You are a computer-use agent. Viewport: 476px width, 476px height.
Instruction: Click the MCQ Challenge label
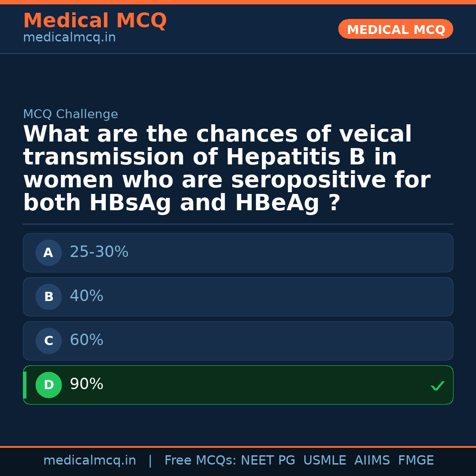click(71, 115)
